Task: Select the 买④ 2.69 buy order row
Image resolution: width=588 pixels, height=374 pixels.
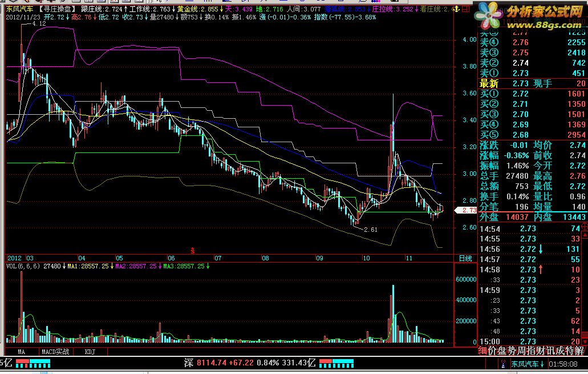Action: tap(533, 124)
